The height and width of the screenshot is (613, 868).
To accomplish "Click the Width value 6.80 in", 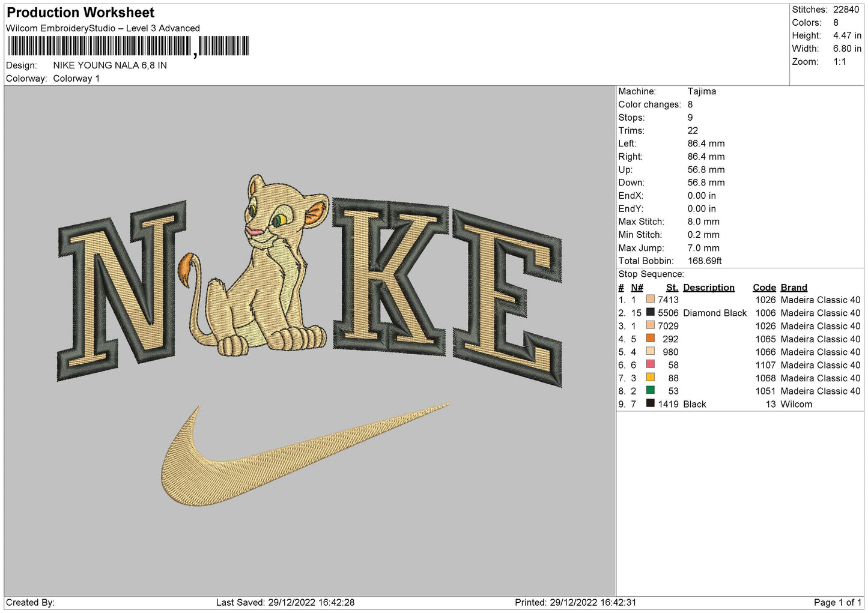I will tap(847, 49).
